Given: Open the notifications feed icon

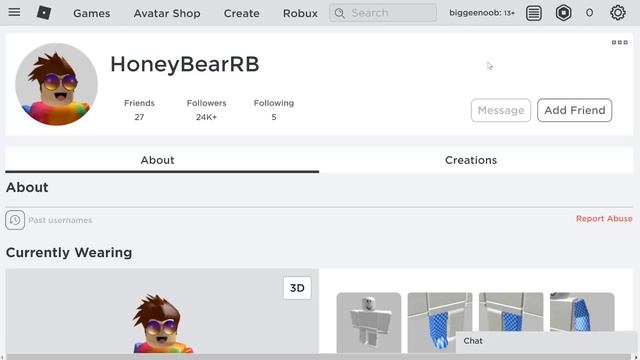Looking at the screenshot, I should tap(534, 13).
